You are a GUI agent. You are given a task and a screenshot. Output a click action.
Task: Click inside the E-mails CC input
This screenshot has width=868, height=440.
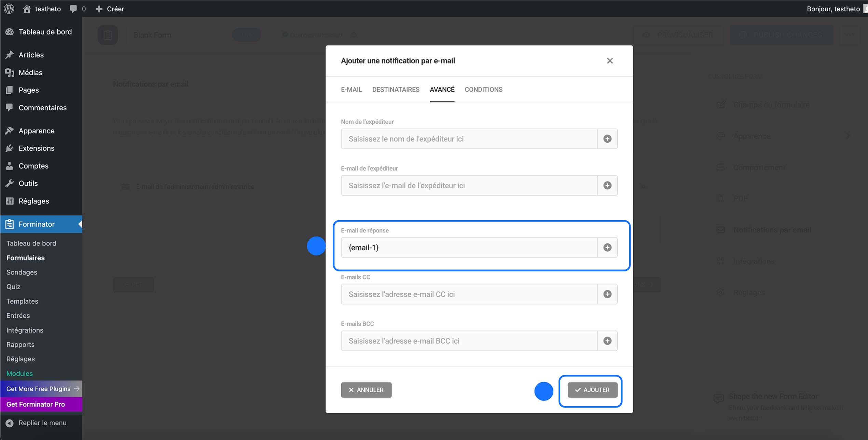(468, 294)
